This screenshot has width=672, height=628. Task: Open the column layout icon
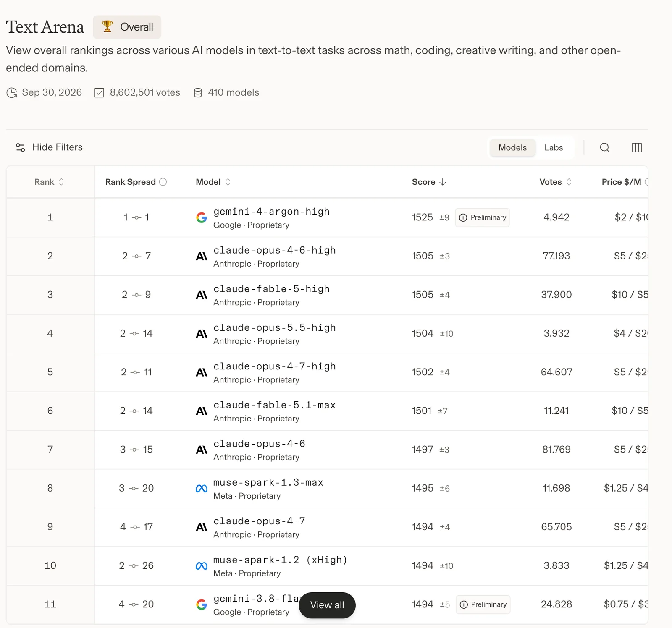click(x=637, y=147)
